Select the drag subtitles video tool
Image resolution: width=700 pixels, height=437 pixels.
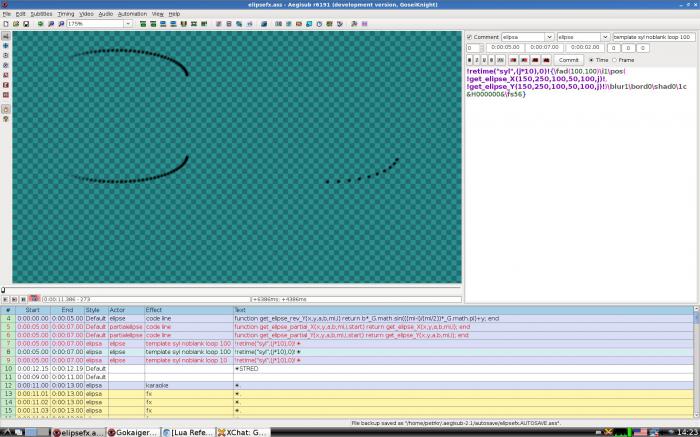6,46
